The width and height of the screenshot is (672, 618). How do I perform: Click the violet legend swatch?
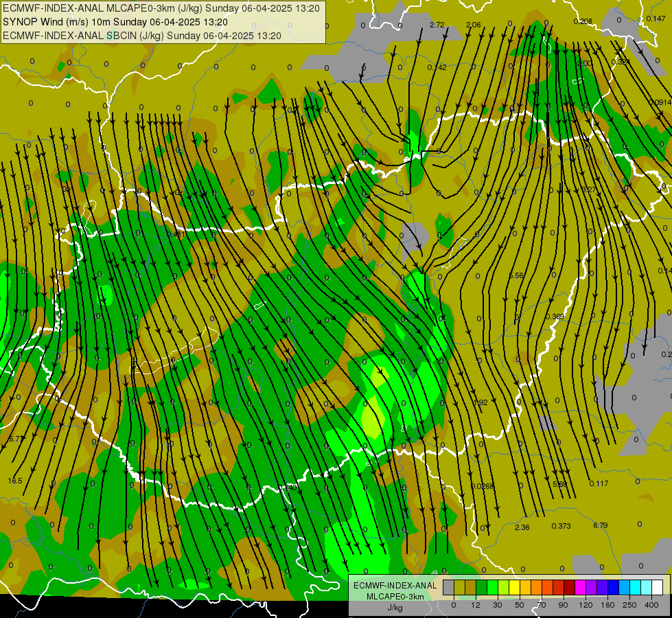coord(603,587)
